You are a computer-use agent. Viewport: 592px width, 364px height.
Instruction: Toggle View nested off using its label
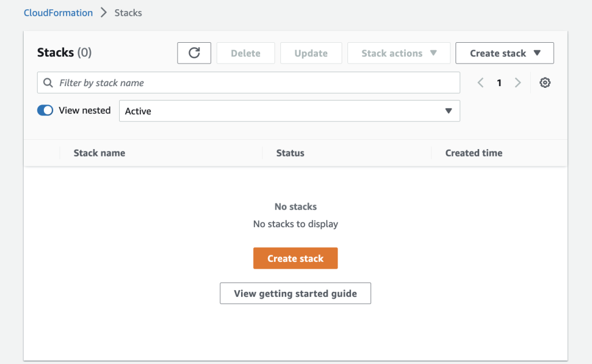(85, 110)
